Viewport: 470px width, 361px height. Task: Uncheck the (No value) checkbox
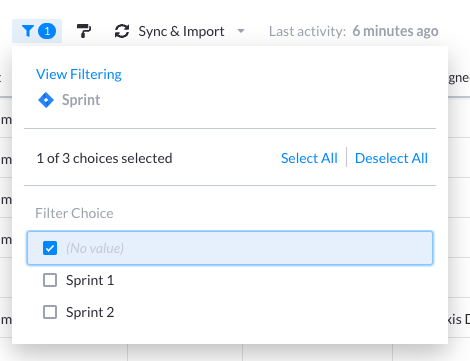50,248
